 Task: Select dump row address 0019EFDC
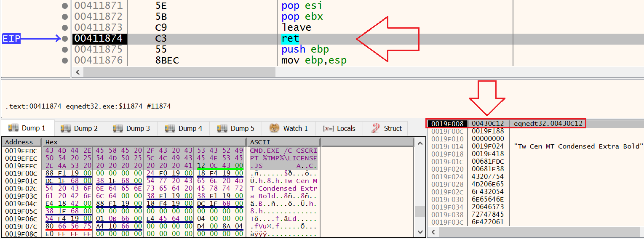tap(21, 151)
